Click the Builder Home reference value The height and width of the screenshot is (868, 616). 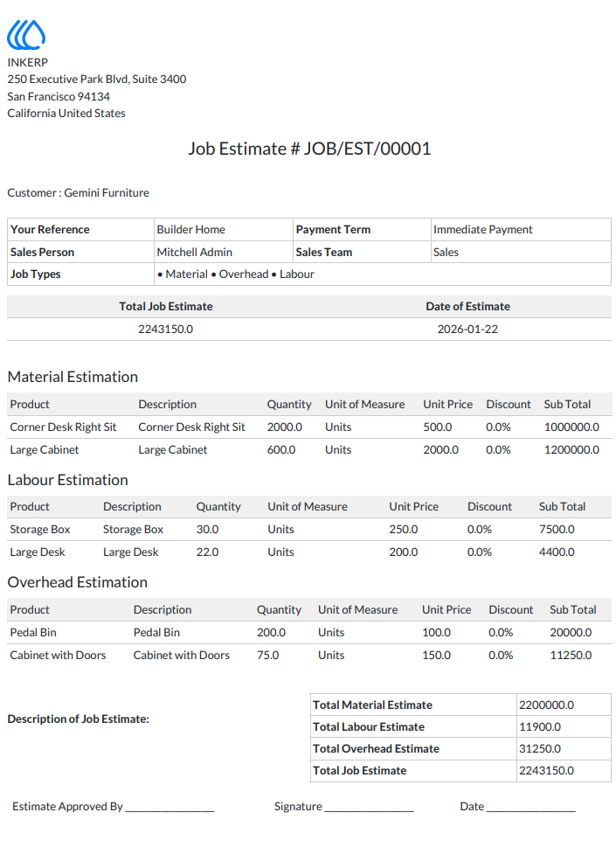[x=191, y=229]
